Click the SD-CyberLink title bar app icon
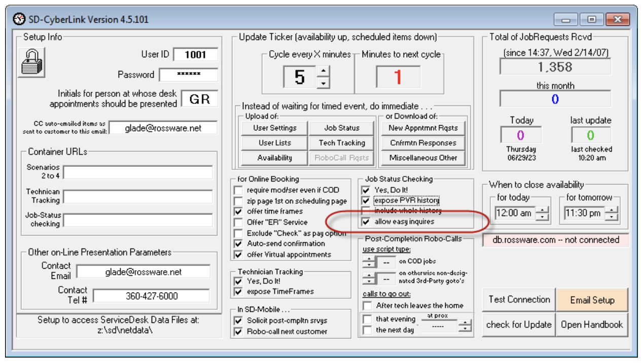 [x=19, y=20]
